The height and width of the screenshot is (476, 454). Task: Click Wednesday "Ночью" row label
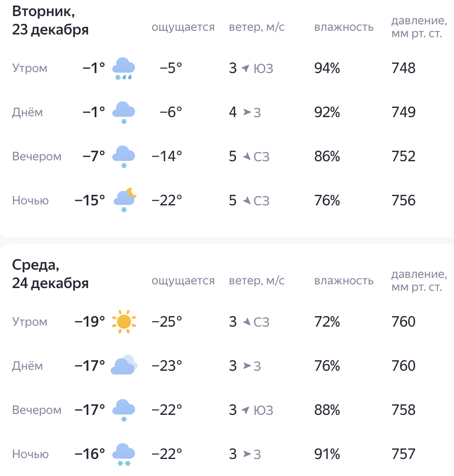coord(30,454)
